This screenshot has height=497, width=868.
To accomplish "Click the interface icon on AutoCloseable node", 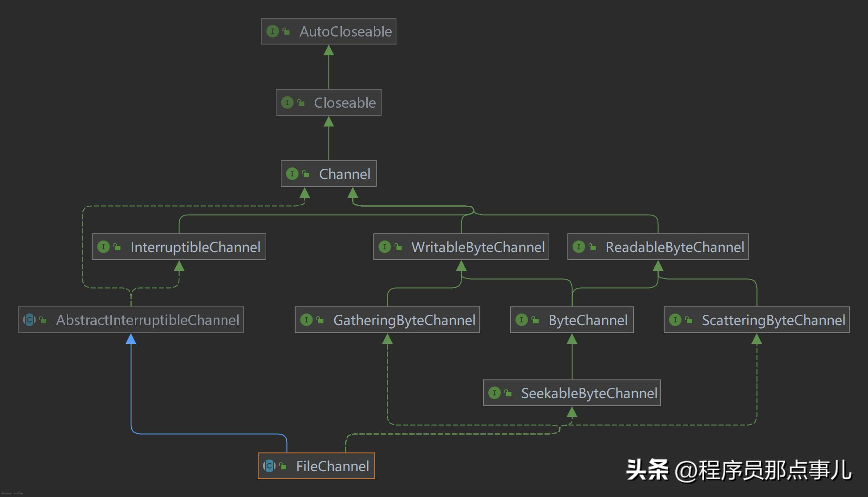I will click(x=272, y=31).
